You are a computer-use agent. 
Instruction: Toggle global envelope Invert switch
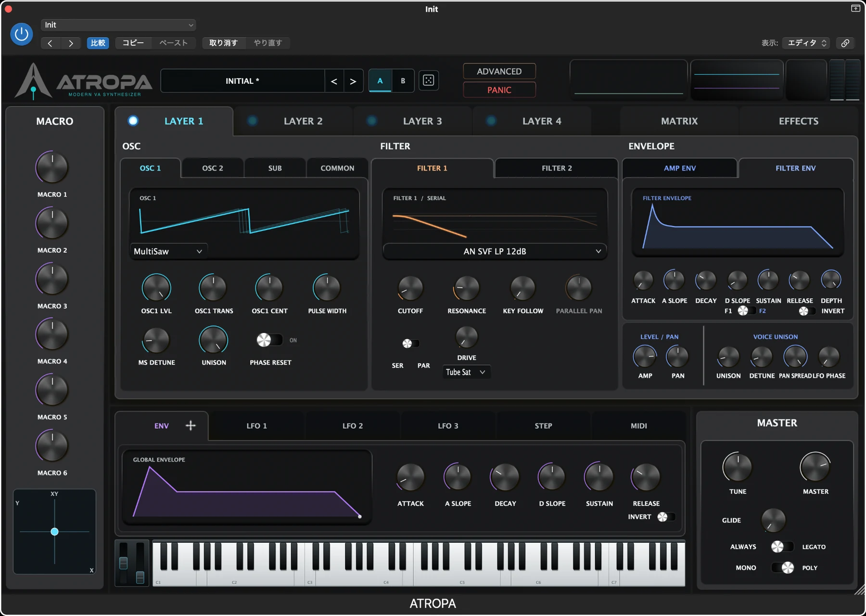(666, 516)
